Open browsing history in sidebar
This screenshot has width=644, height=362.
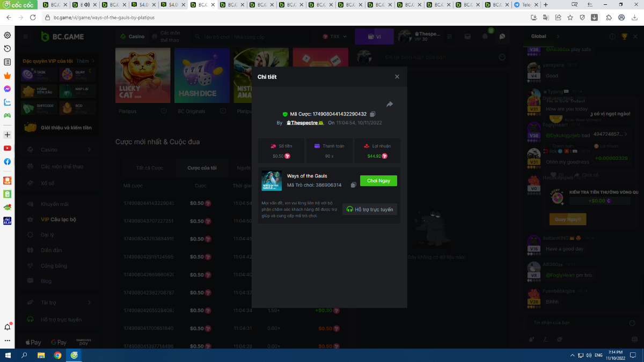(8, 49)
